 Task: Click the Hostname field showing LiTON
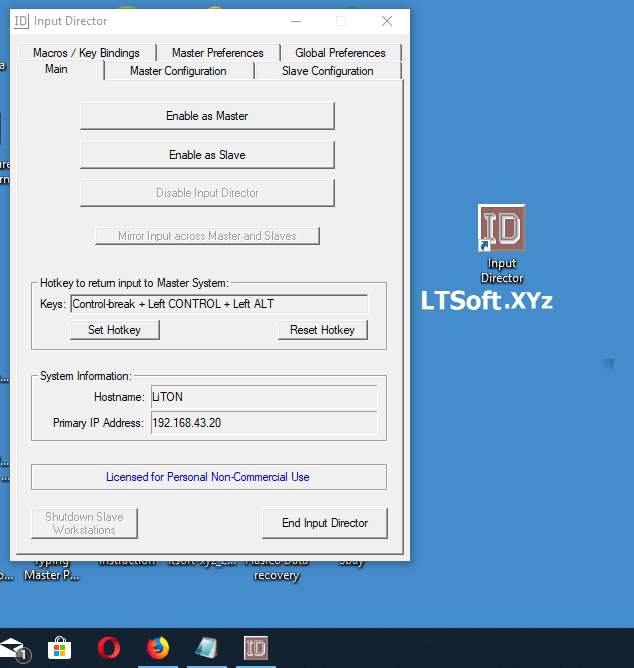[264, 397]
